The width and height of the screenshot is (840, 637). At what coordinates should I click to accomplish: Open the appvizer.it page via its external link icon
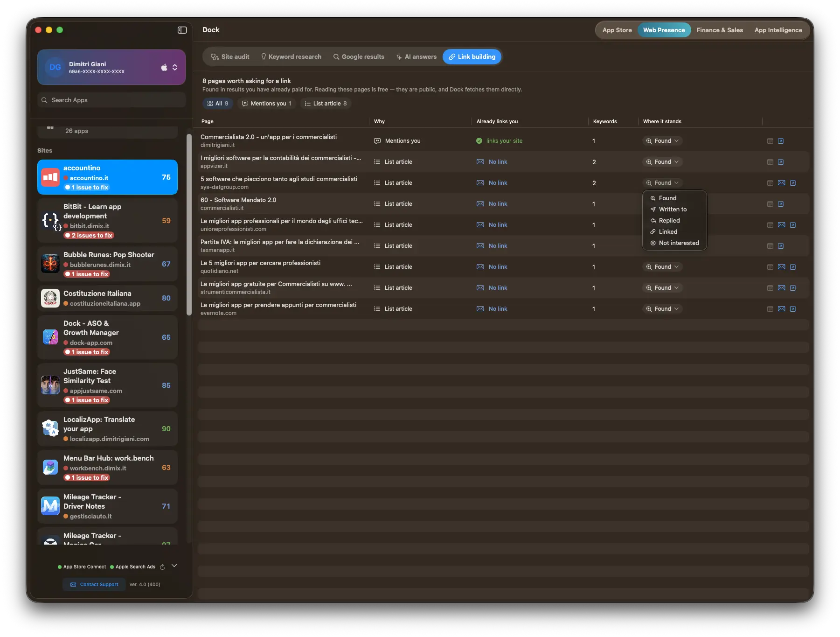click(781, 162)
